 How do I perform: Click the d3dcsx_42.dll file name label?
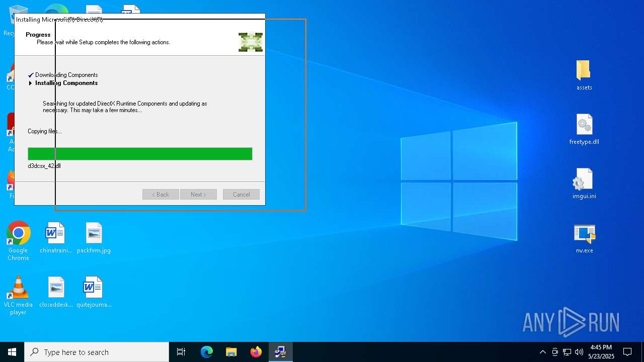coord(44,166)
